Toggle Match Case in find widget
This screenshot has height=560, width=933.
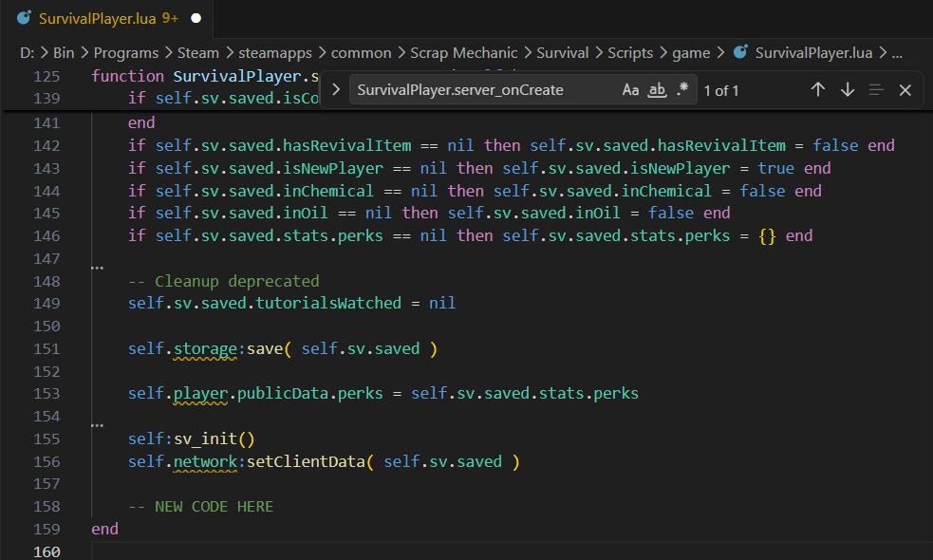pos(631,90)
